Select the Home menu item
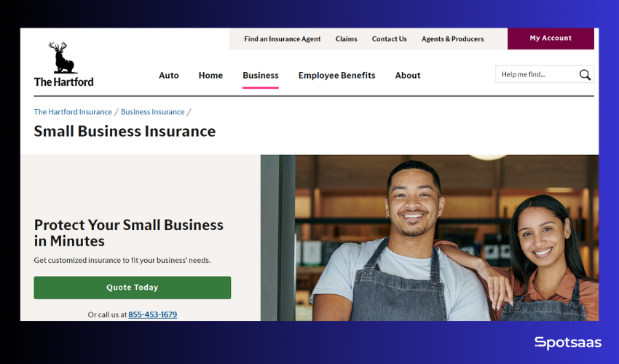Screen dimensions: 619x364 [x=210, y=76]
